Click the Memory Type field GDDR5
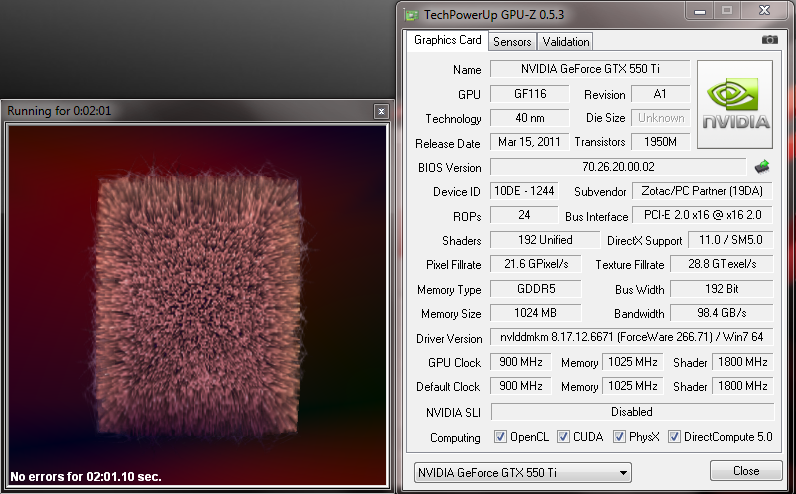 (536, 289)
